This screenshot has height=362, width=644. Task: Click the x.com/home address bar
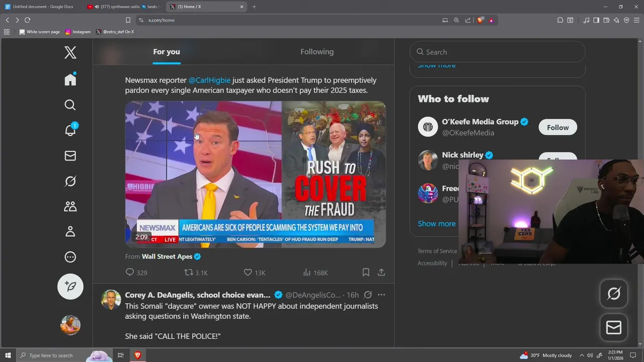pyautogui.click(x=292, y=20)
